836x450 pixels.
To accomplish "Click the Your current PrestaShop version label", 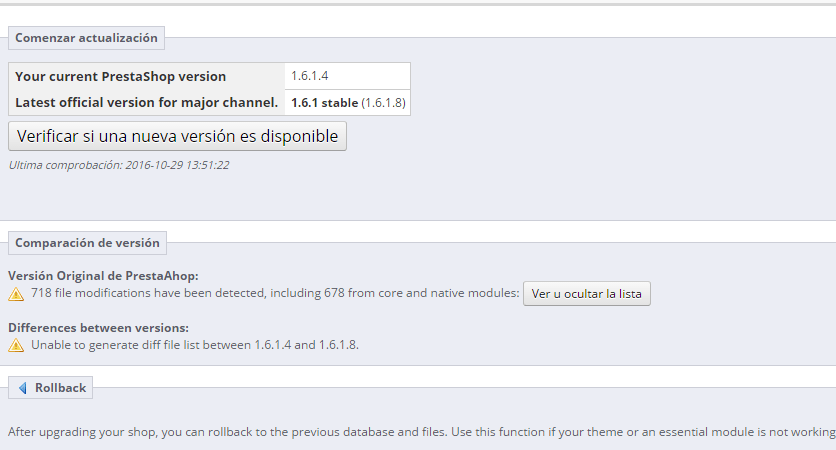I will coord(120,76).
